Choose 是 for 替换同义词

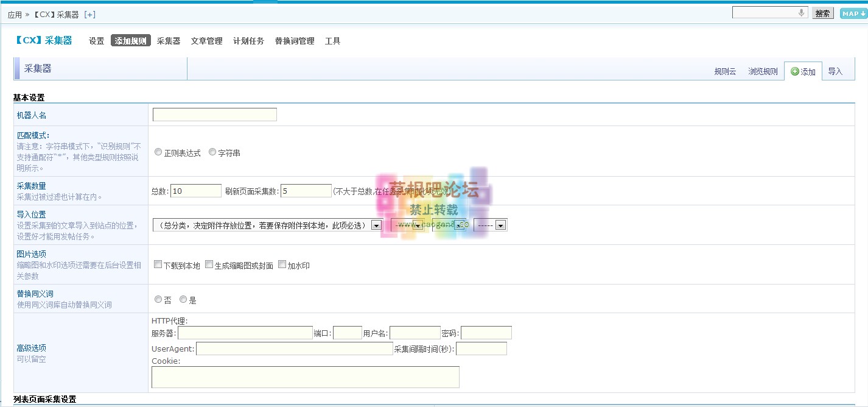183,299
